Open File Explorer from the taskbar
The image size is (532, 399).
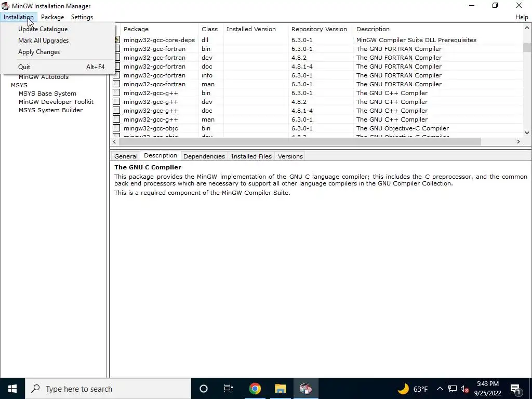click(x=280, y=389)
